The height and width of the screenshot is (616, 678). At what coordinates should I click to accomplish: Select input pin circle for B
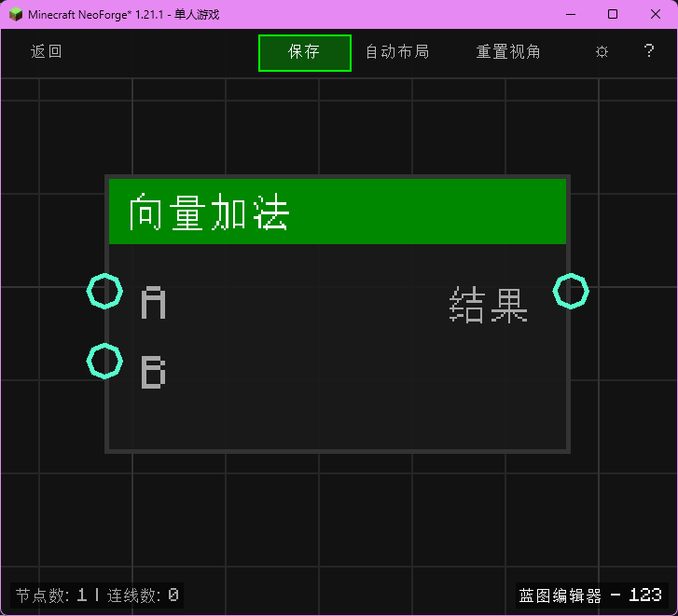point(104,361)
